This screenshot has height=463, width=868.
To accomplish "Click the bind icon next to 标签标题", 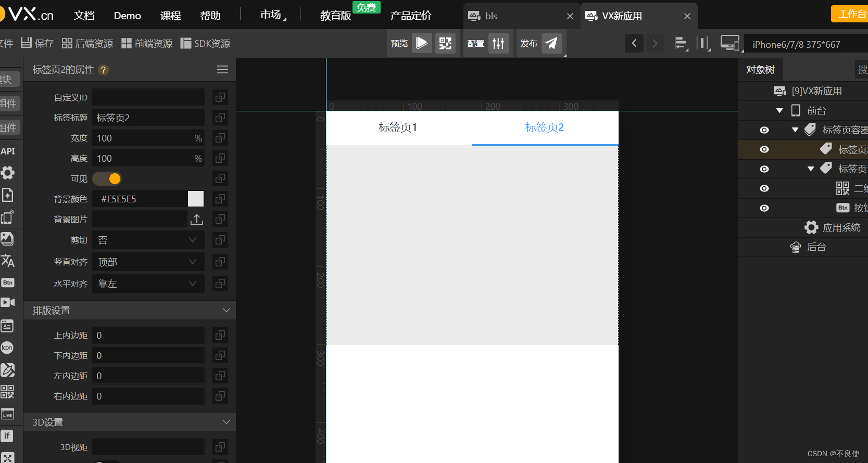I will (220, 118).
